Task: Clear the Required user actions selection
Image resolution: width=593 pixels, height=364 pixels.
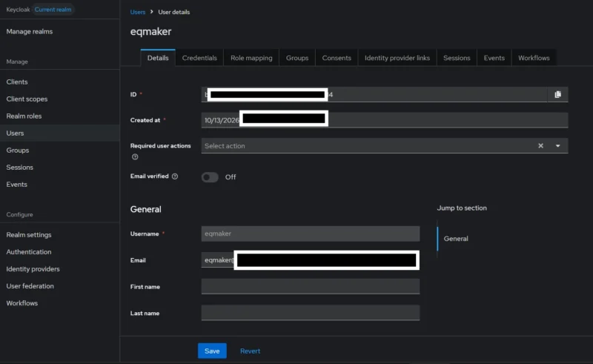Action: pyautogui.click(x=540, y=146)
